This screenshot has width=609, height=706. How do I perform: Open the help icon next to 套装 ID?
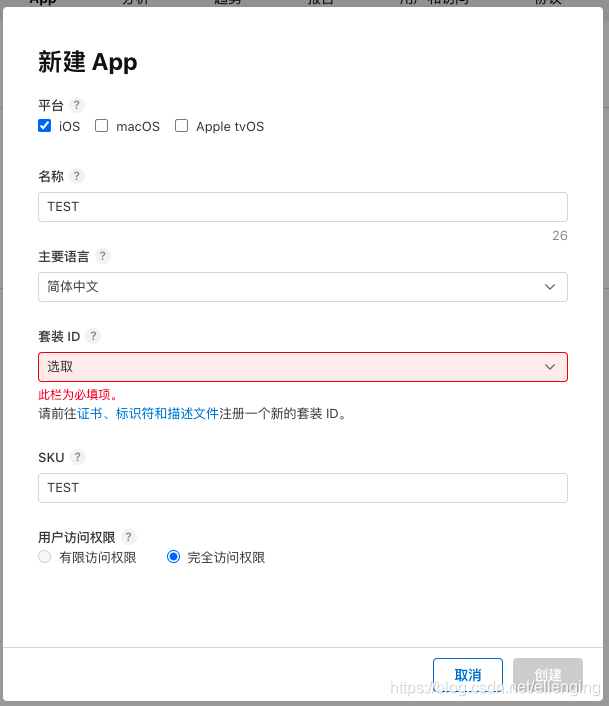point(93,336)
